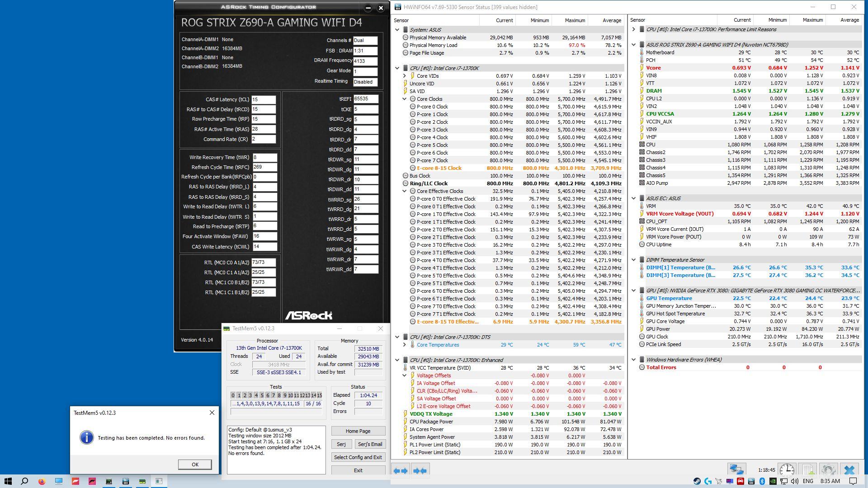The image size is (868, 488).
Task: Open the pink Forza app taskbar icon
Action: [92, 481]
